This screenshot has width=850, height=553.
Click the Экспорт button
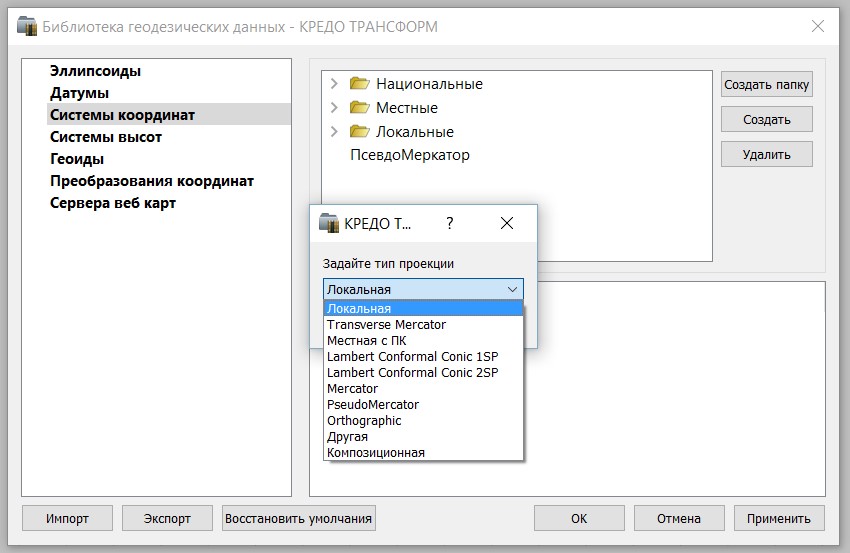coord(167,518)
